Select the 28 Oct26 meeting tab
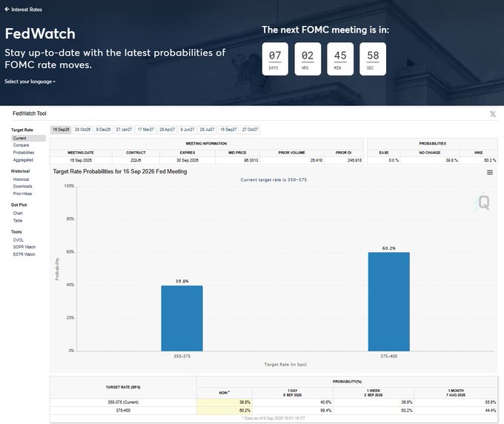Screen dimensions: 504x424 82,130
